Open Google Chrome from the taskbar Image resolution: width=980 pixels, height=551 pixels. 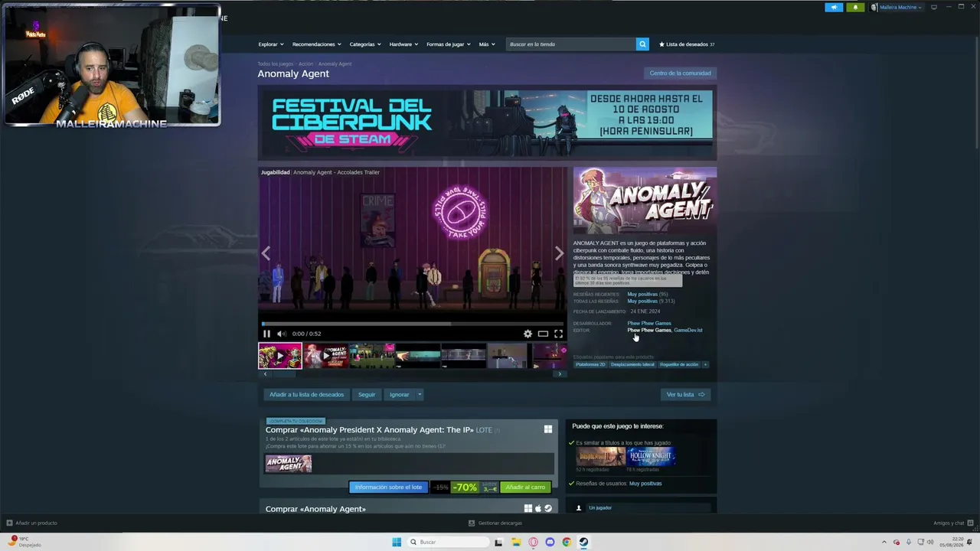pyautogui.click(x=567, y=542)
